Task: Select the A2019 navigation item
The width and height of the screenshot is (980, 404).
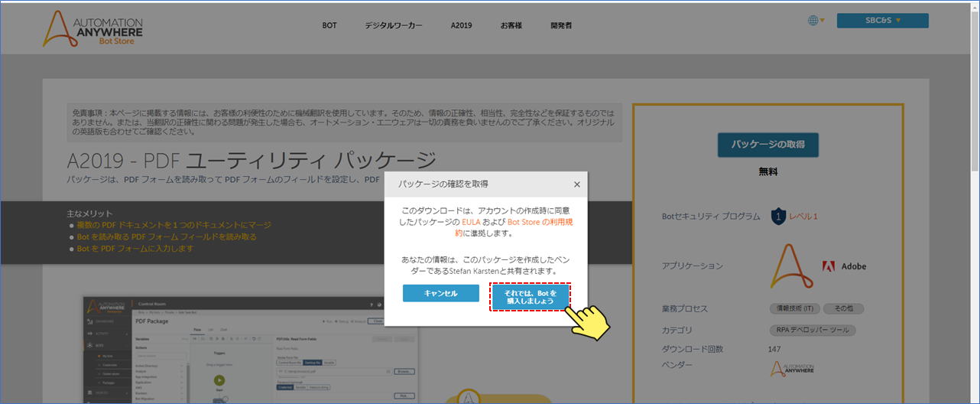Action: pos(462,25)
